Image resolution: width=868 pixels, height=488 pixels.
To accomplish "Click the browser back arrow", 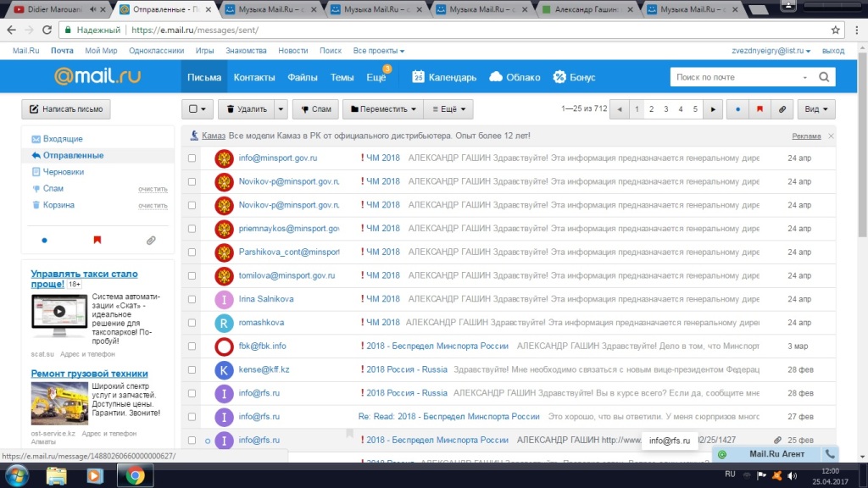I will click(12, 30).
